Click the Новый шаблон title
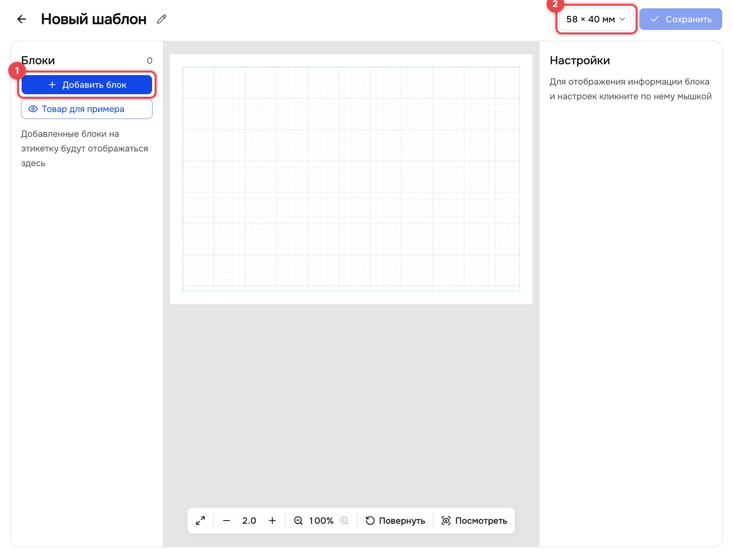733x560 pixels. click(94, 19)
